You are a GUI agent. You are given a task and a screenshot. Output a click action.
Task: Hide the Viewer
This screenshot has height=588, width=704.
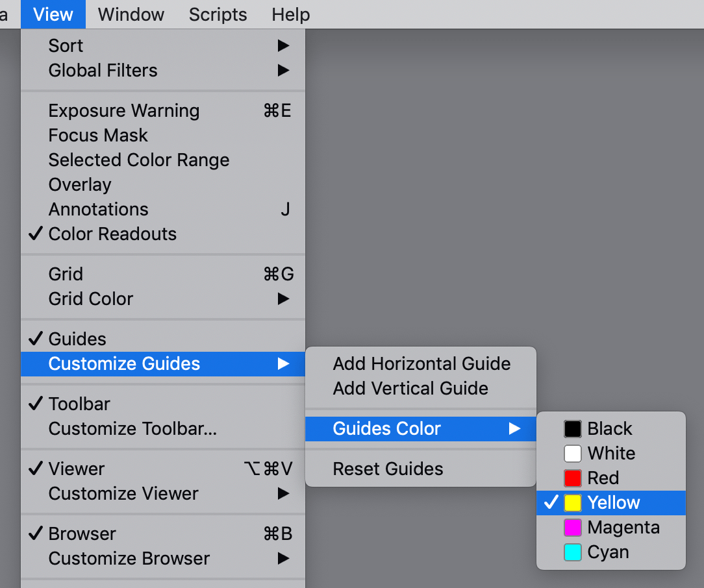coord(163,469)
